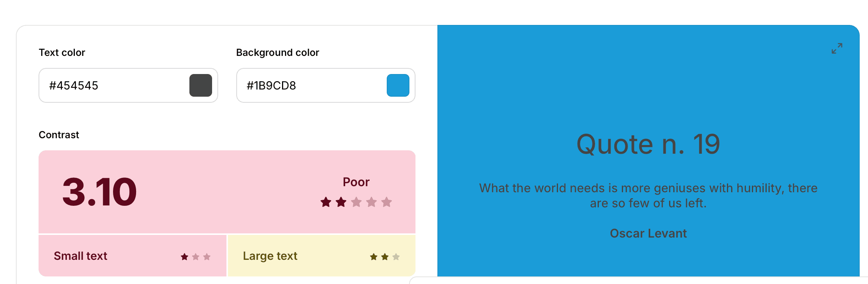868x284 pixels.
Task: Click the Contrast section heading
Action: click(x=59, y=135)
